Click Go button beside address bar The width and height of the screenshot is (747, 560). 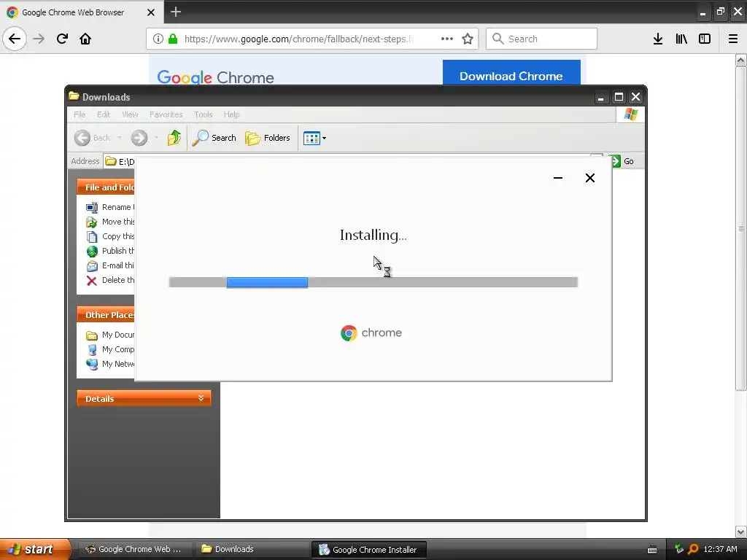[623, 161]
